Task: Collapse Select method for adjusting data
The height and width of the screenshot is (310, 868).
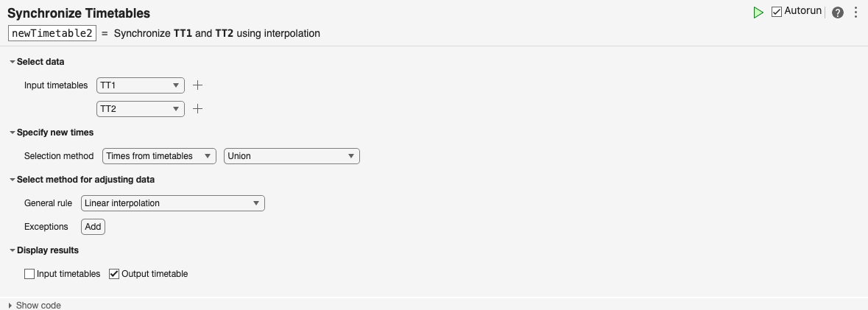Action: point(12,180)
